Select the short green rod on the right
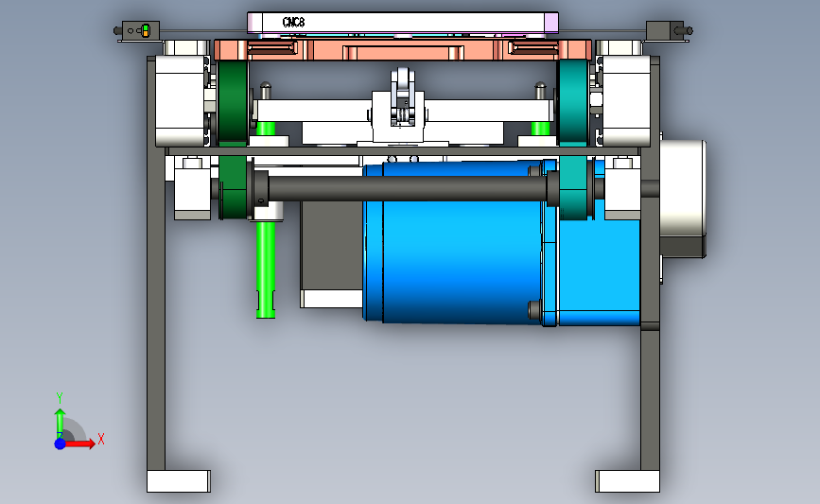Viewport: 820px width, 504px height. tap(540, 129)
